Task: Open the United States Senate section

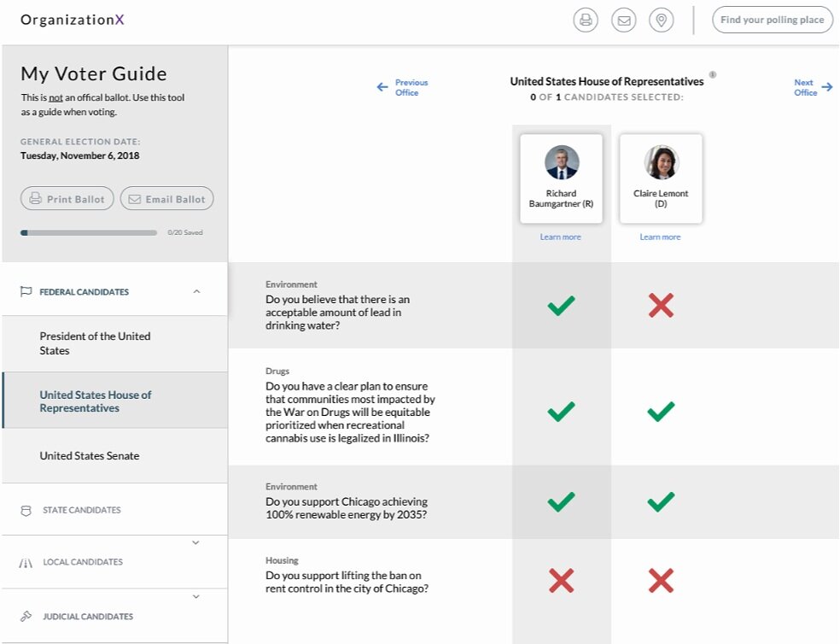Action: (90, 455)
